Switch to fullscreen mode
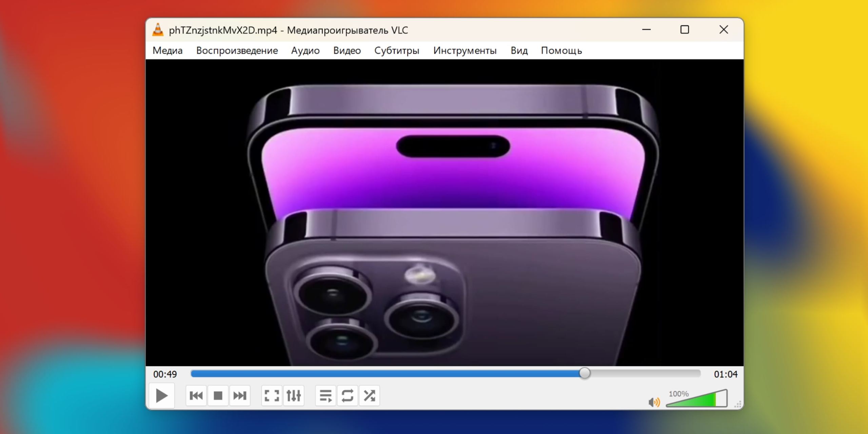This screenshot has width=868, height=434. [271, 395]
